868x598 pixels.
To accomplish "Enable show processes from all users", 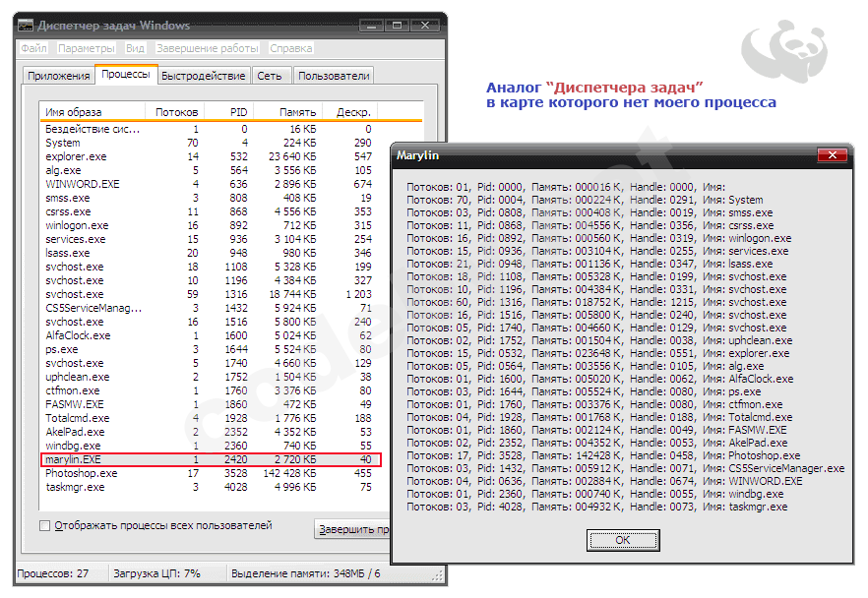I will point(44,526).
